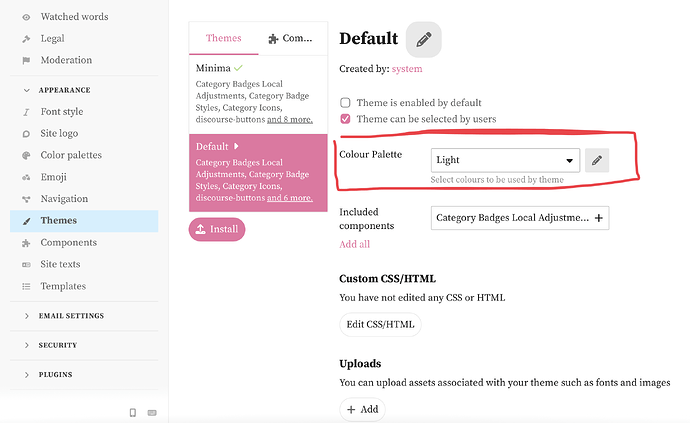This screenshot has height=423, width=690.
Task: Open the 'system' creator link
Action: tap(407, 69)
